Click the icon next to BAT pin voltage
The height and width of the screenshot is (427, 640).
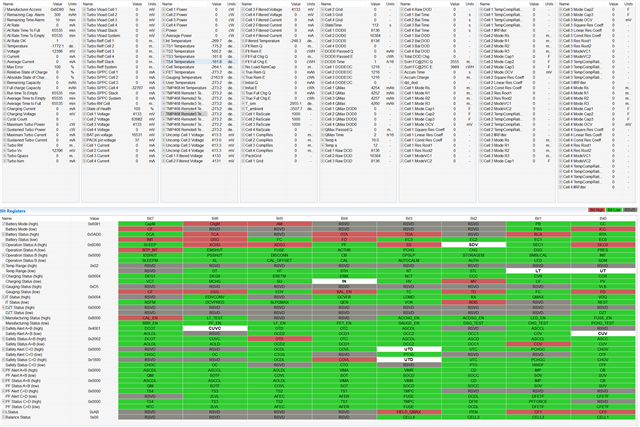pos(84,135)
